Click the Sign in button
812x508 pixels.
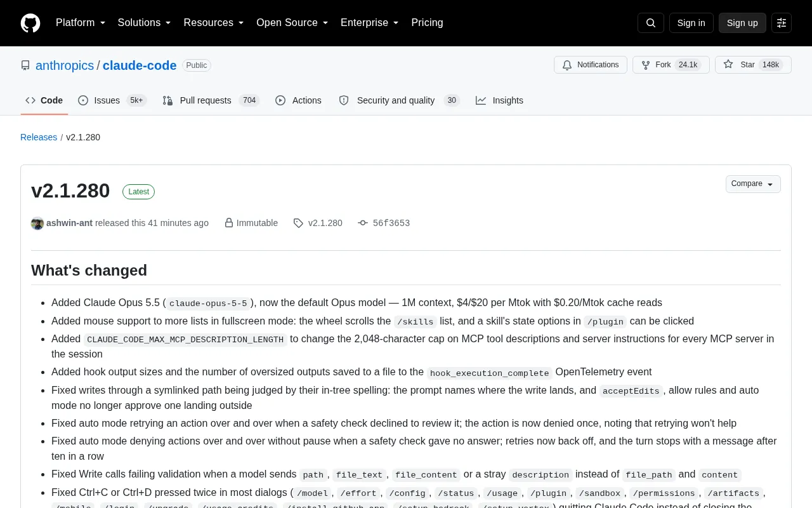pyautogui.click(x=691, y=23)
